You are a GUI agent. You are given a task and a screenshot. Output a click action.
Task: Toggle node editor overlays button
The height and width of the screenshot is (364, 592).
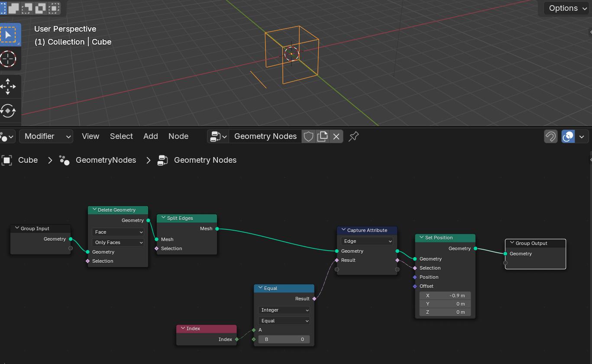coord(568,136)
